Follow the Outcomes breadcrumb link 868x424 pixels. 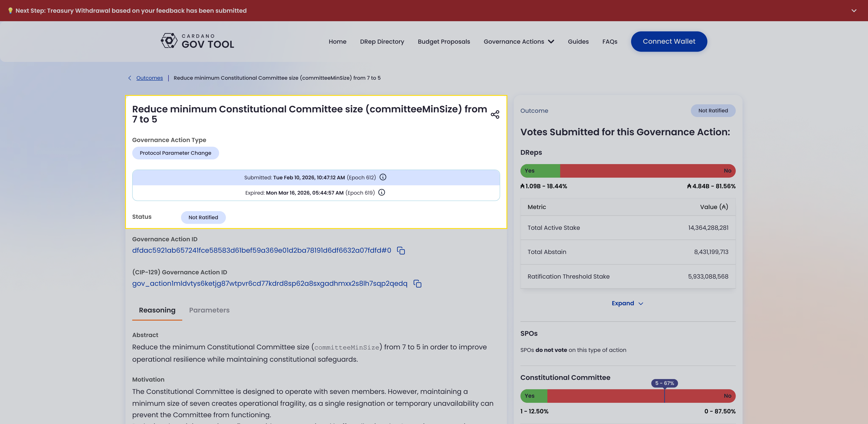coord(149,78)
